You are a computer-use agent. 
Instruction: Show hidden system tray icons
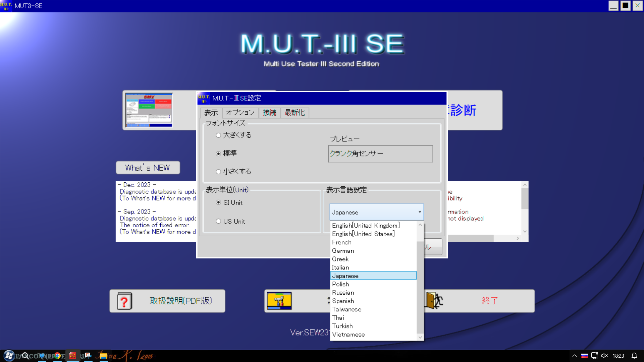575,356
